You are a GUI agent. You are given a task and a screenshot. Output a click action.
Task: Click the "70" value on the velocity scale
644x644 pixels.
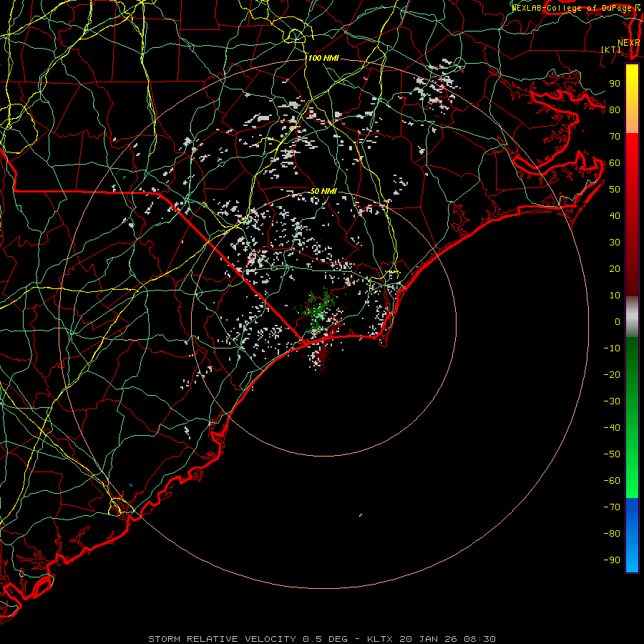615,137
